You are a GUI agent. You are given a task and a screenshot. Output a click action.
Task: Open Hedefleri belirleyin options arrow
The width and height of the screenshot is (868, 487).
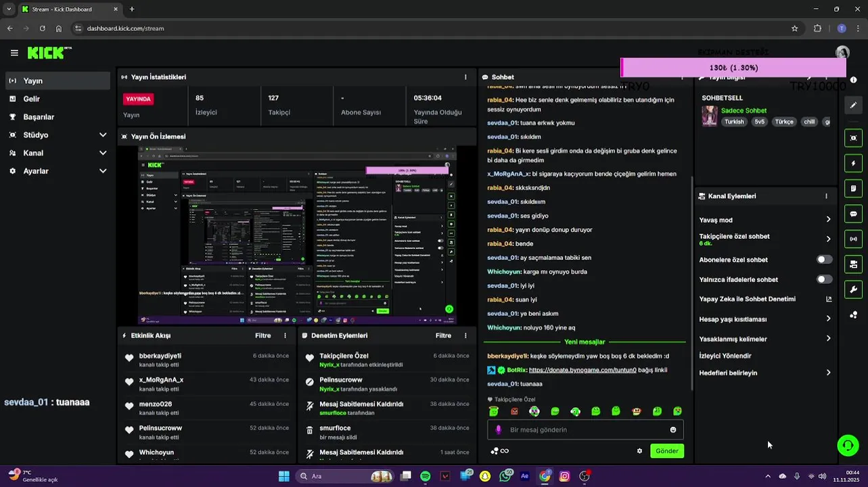pyautogui.click(x=828, y=373)
